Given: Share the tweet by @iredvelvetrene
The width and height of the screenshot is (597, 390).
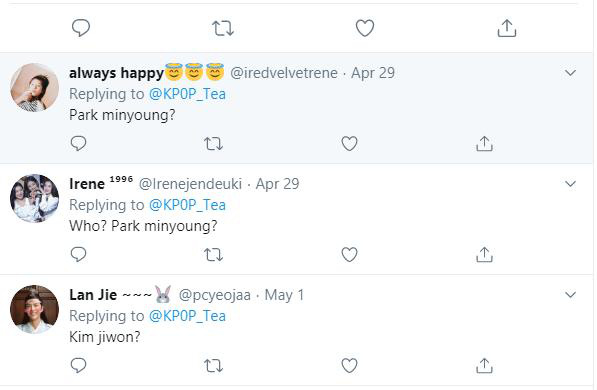Looking at the screenshot, I should tap(484, 144).
